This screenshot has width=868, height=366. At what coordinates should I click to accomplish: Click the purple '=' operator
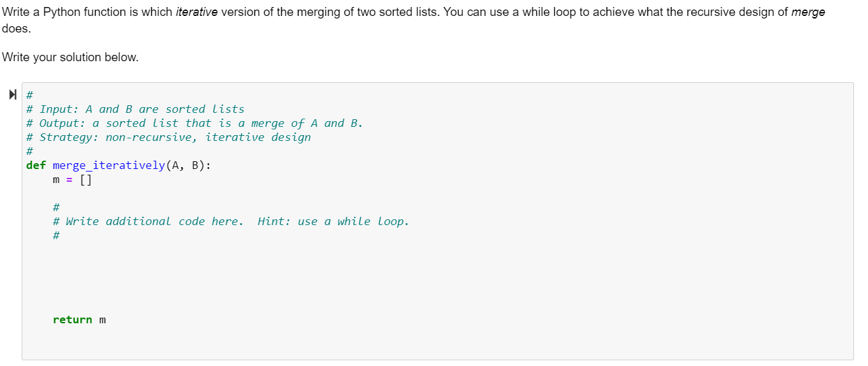pos(69,180)
